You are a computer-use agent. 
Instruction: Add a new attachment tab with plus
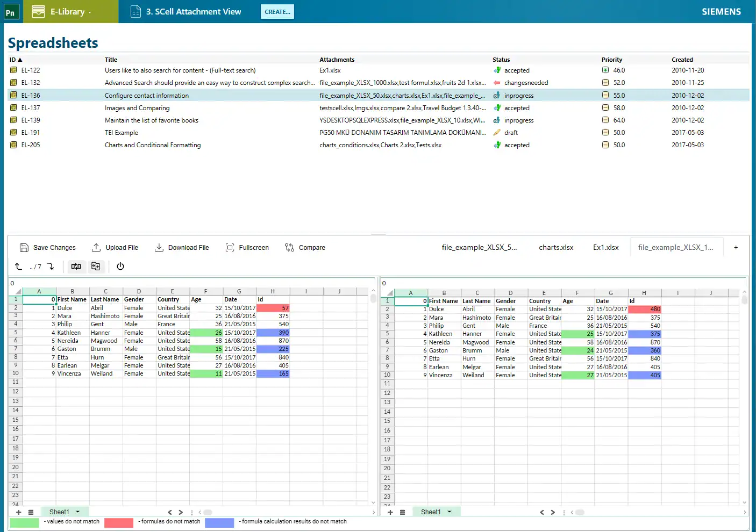(736, 248)
